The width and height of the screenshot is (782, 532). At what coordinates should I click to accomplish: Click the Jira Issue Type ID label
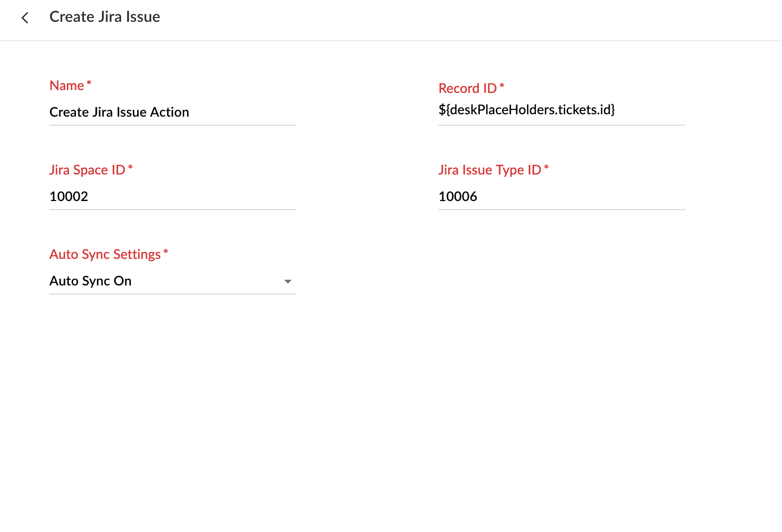click(x=489, y=170)
